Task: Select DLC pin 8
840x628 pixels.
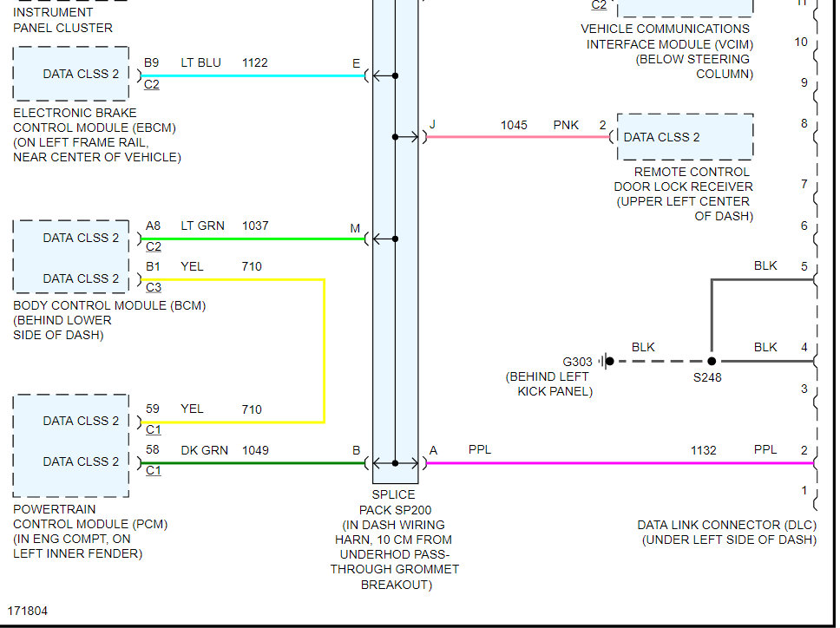Action: coord(804,124)
